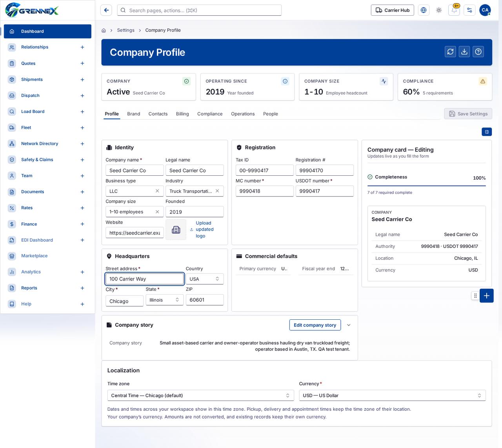
Task: Clear the 1–10 employees company size
Action: (x=157, y=212)
